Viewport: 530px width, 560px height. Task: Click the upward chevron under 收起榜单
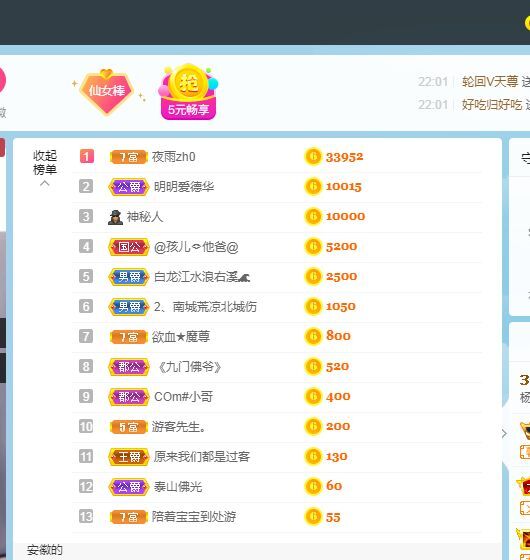45,184
